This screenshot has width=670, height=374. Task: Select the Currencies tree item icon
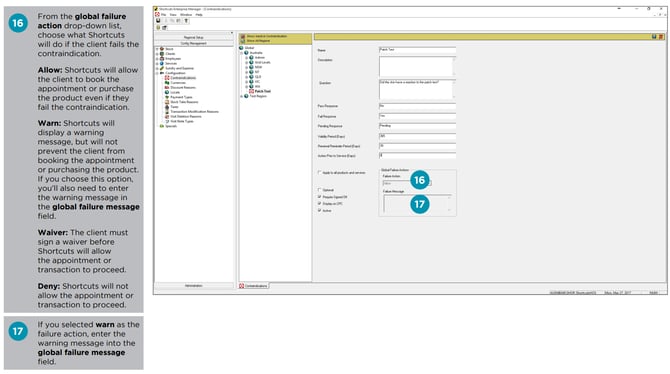tap(167, 82)
